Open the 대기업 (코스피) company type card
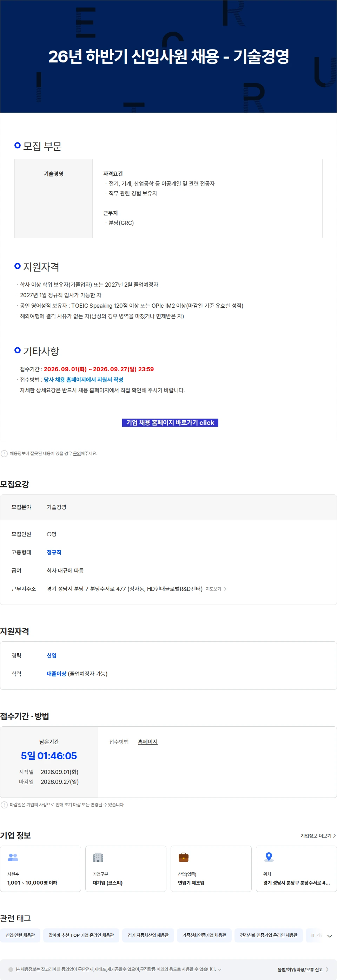 pos(126,869)
